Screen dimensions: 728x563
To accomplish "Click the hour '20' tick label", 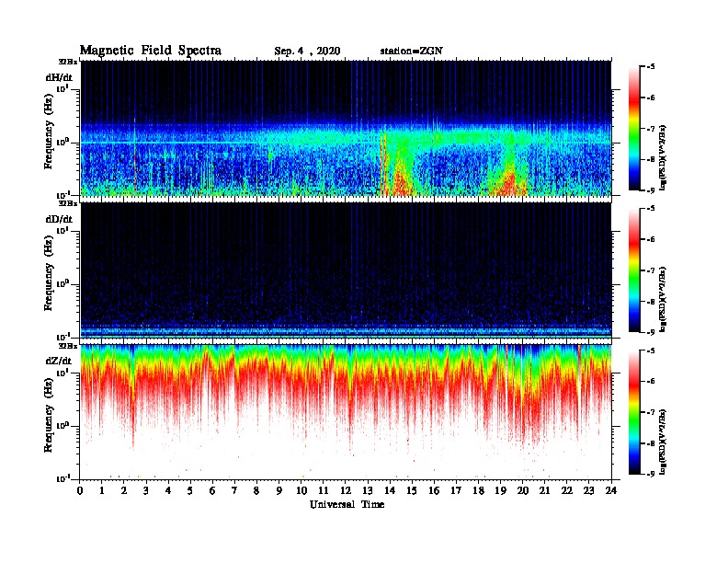I will pos(522,491).
